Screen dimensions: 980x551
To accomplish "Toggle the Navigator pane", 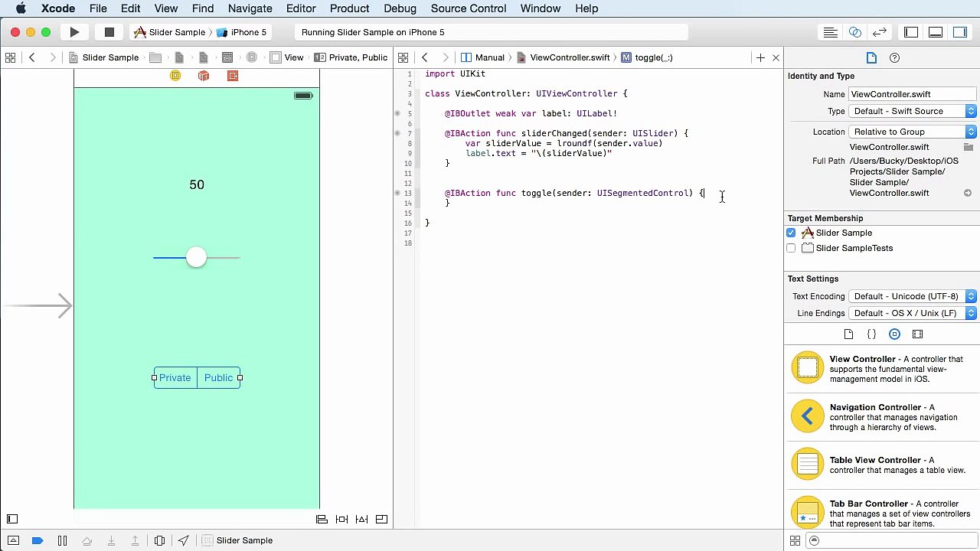I will [x=911, y=32].
